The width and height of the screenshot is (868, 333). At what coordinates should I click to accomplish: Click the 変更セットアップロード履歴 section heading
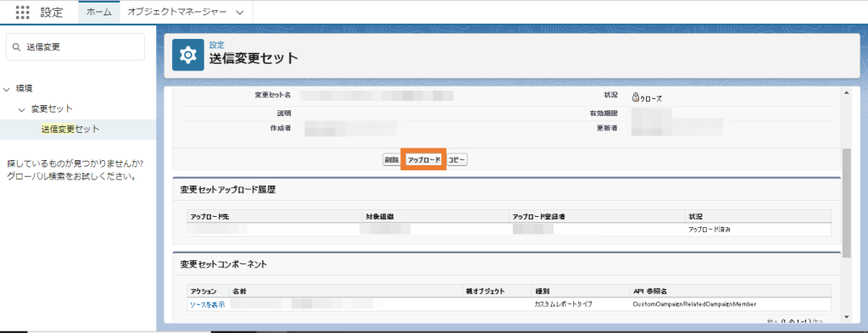click(228, 190)
